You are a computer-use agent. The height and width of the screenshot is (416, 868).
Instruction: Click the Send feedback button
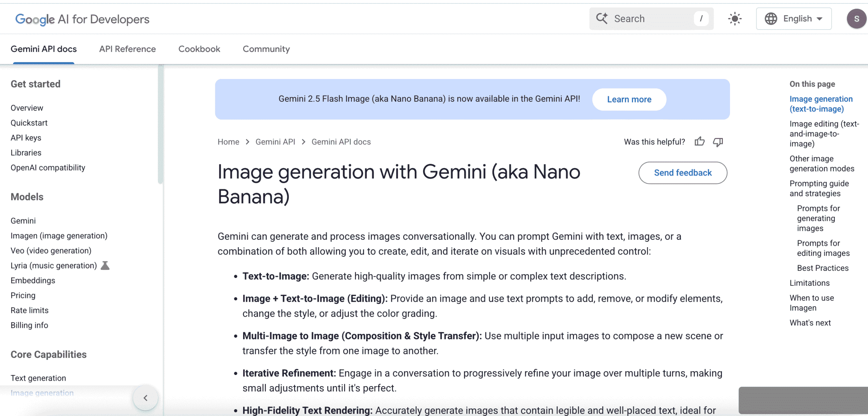coord(683,173)
